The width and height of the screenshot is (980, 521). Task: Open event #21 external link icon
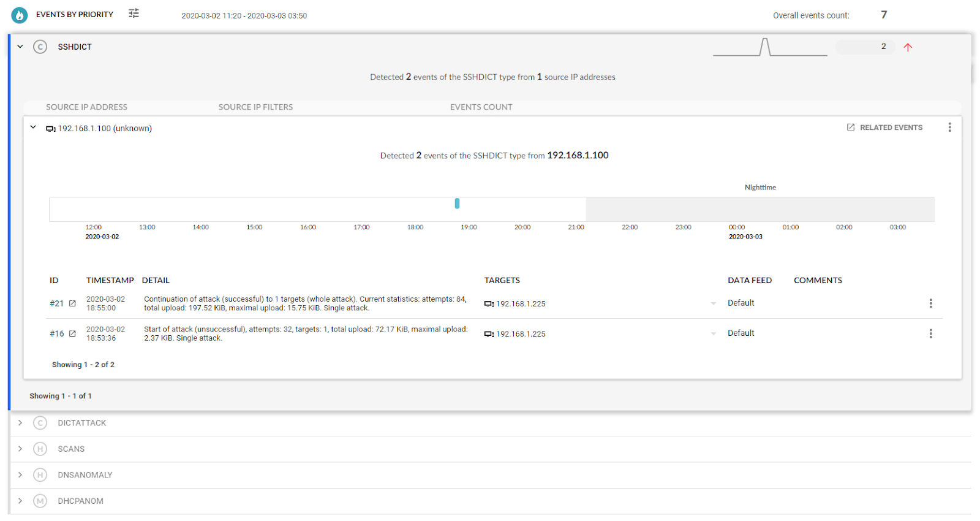(72, 303)
